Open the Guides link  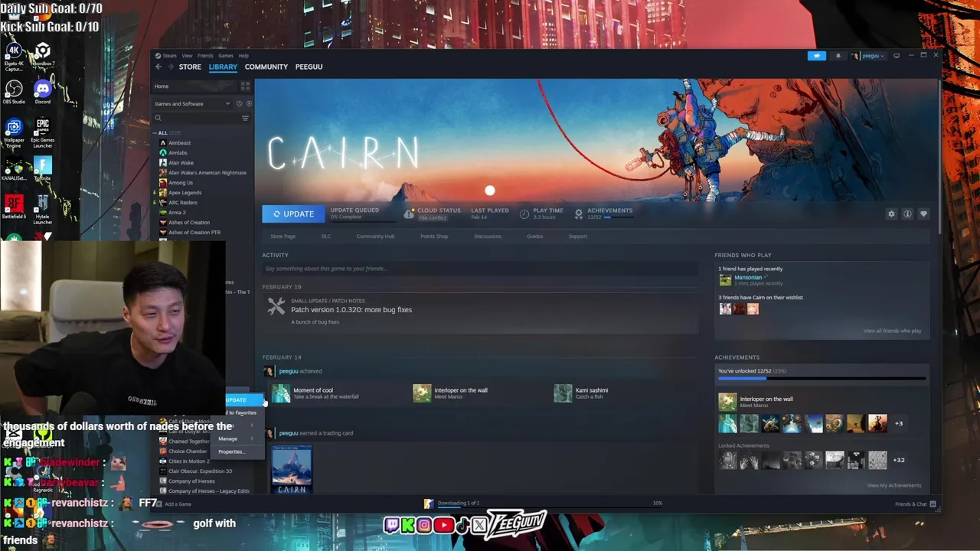pos(535,236)
